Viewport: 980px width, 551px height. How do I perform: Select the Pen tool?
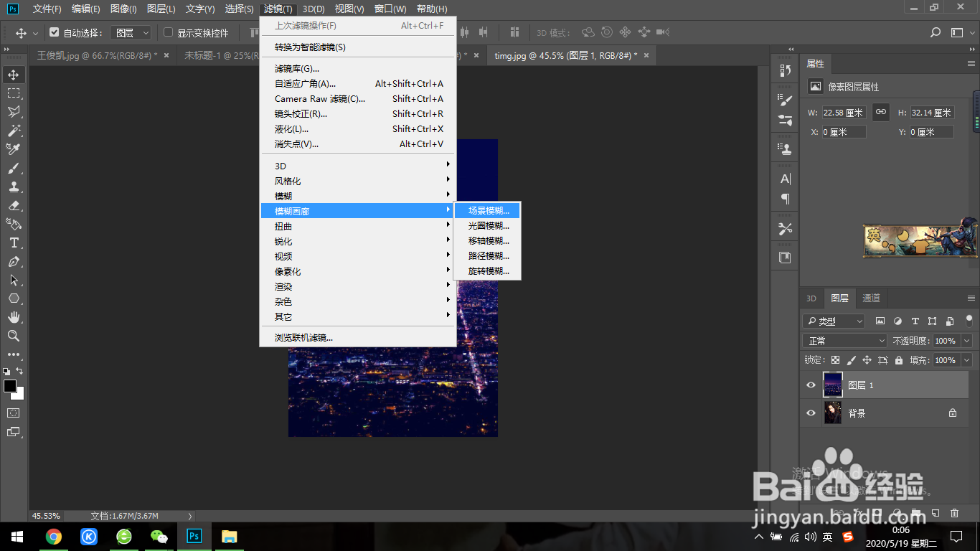click(14, 261)
